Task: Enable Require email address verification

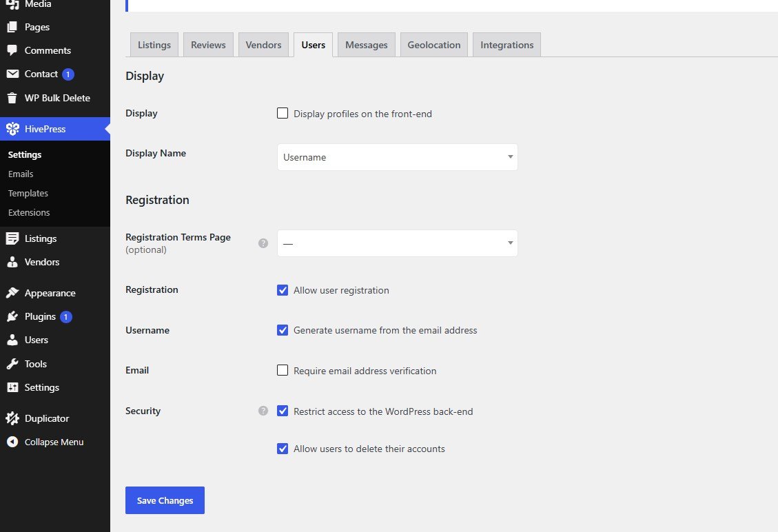Action: pyautogui.click(x=283, y=370)
